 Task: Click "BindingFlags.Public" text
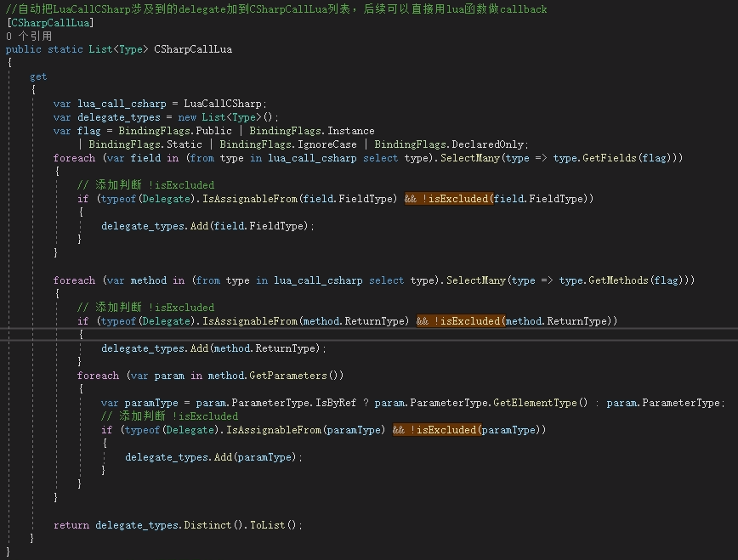175,131
